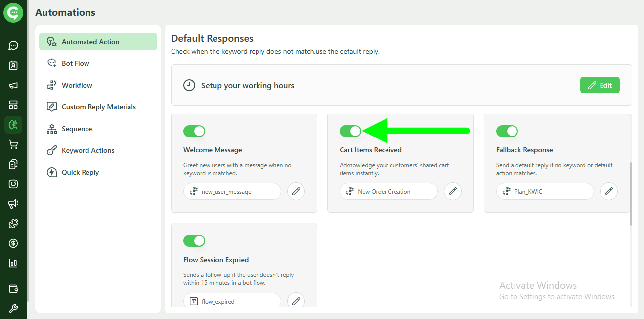Open the analytics bar chart icon

[x=13, y=263]
